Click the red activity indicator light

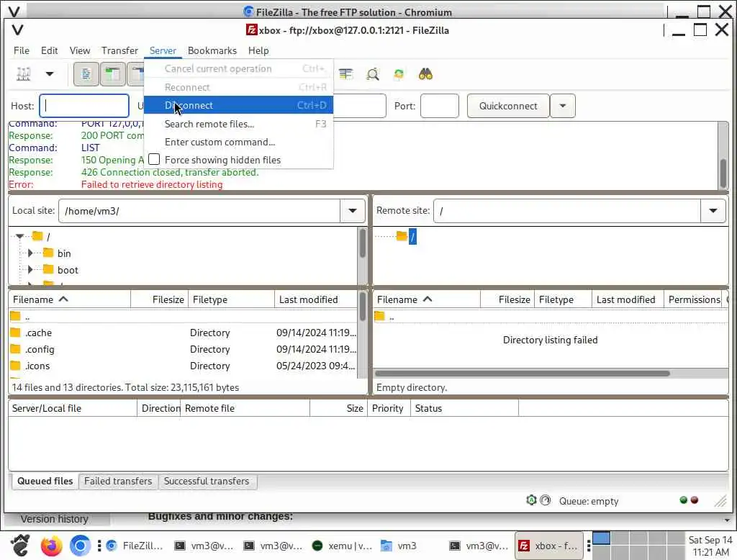click(x=695, y=500)
